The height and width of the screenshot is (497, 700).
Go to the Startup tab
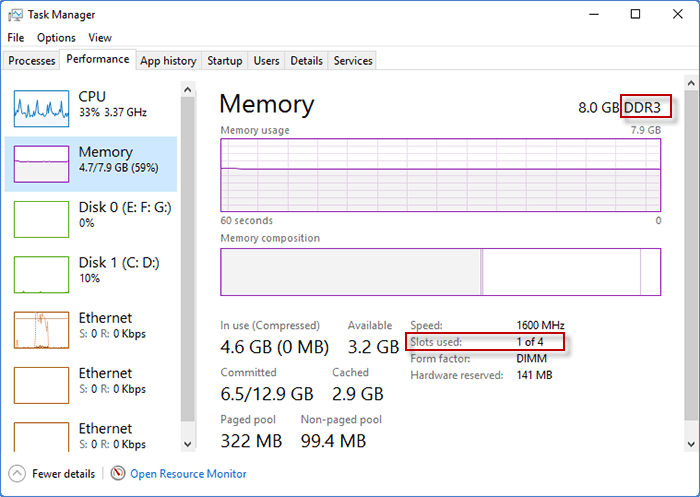(x=224, y=61)
